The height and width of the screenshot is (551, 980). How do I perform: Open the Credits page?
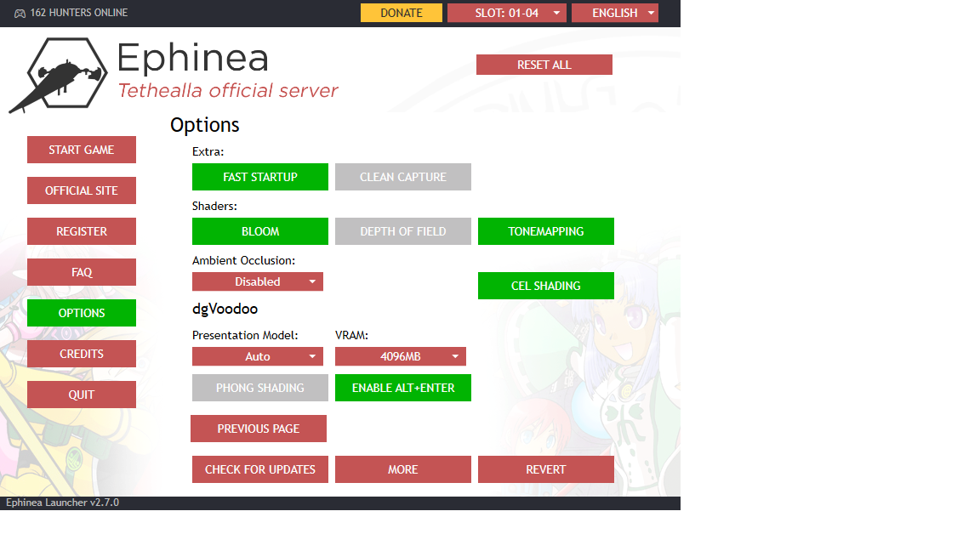pyautogui.click(x=82, y=354)
